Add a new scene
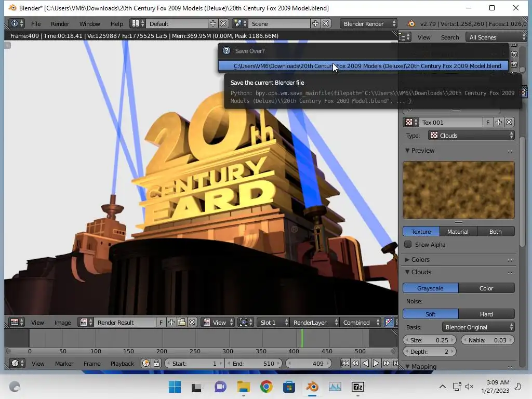Image resolution: width=532 pixels, height=399 pixels. click(x=315, y=23)
